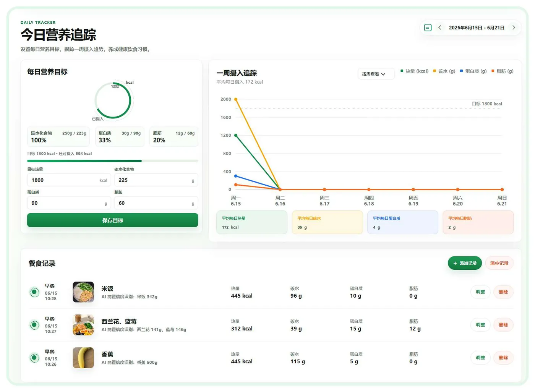535x392 pixels.
Task: Select the 平均每日蛋白质 4 g card
Action: (403, 222)
